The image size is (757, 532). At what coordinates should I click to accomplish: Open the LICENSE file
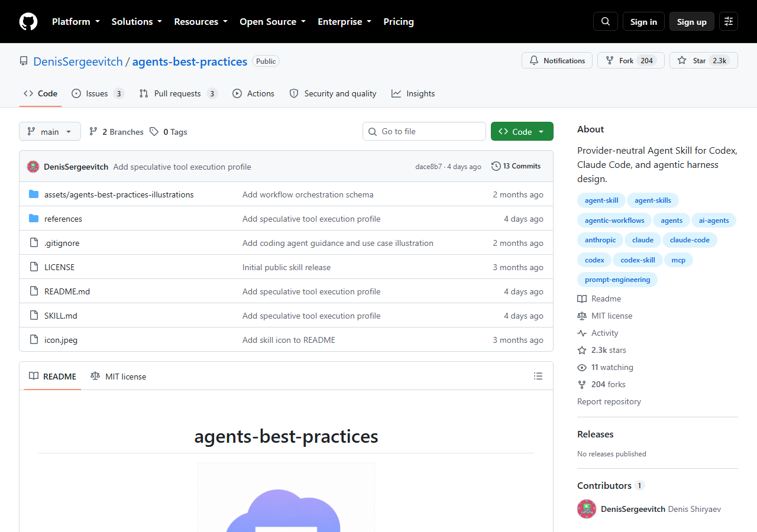59,267
